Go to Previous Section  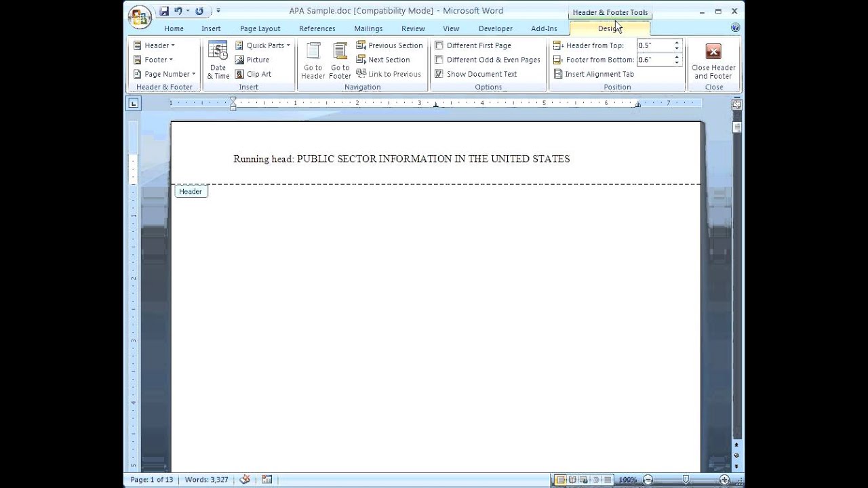coord(389,45)
